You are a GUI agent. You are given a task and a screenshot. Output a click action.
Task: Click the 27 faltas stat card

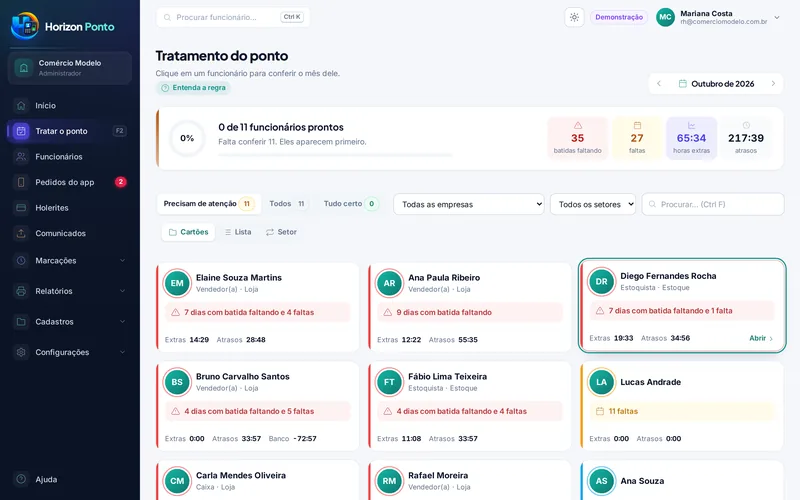coord(637,138)
